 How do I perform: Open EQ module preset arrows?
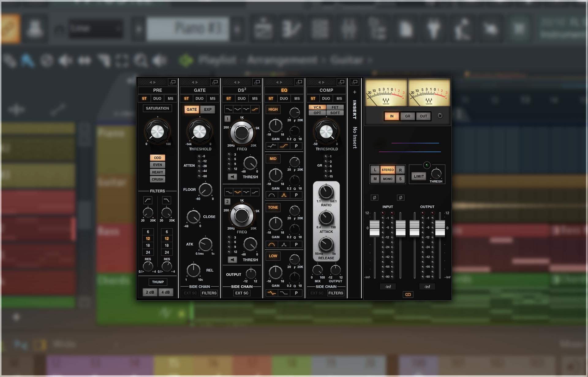(x=279, y=82)
